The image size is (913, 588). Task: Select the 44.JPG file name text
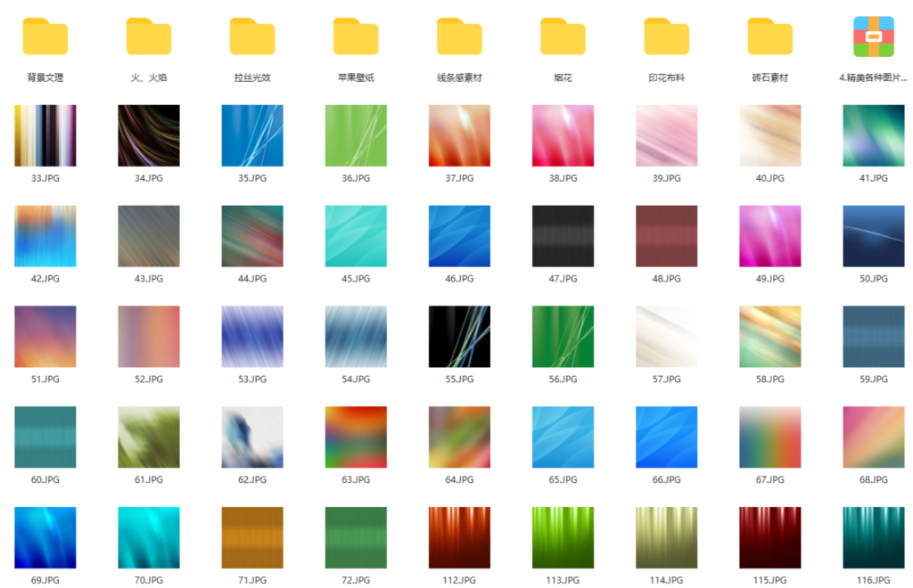coord(251,279)
